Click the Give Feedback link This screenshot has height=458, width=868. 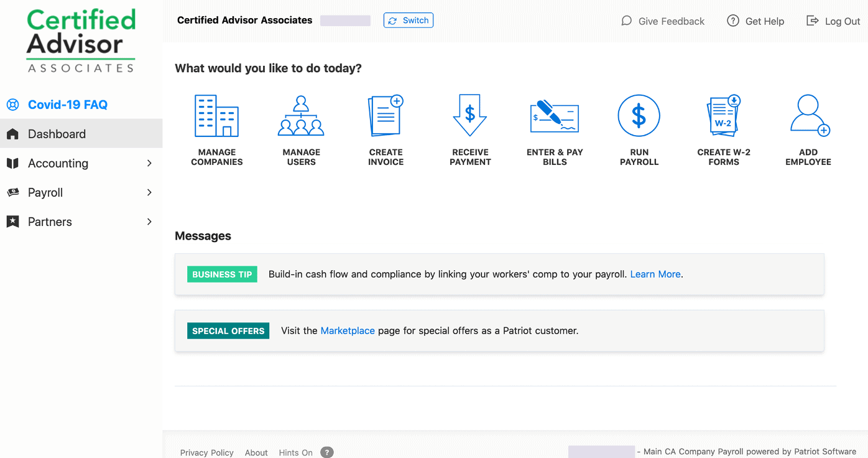(x=671, y=21)
